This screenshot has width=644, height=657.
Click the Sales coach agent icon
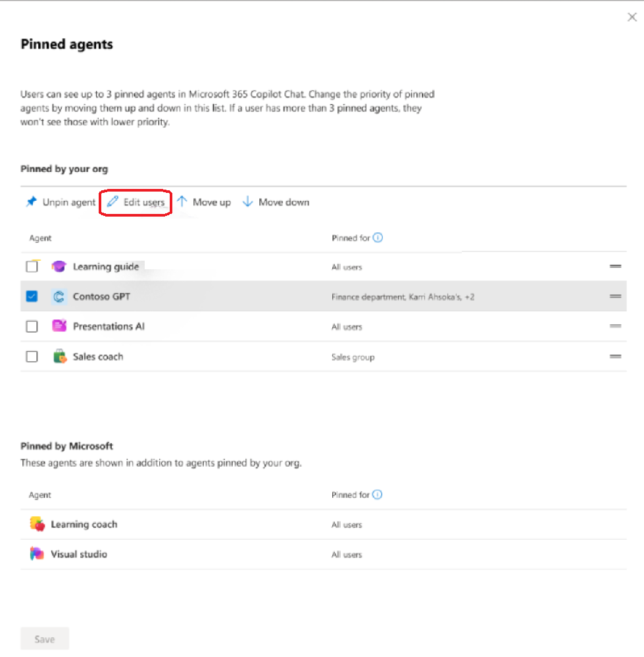tap(59, 357)
